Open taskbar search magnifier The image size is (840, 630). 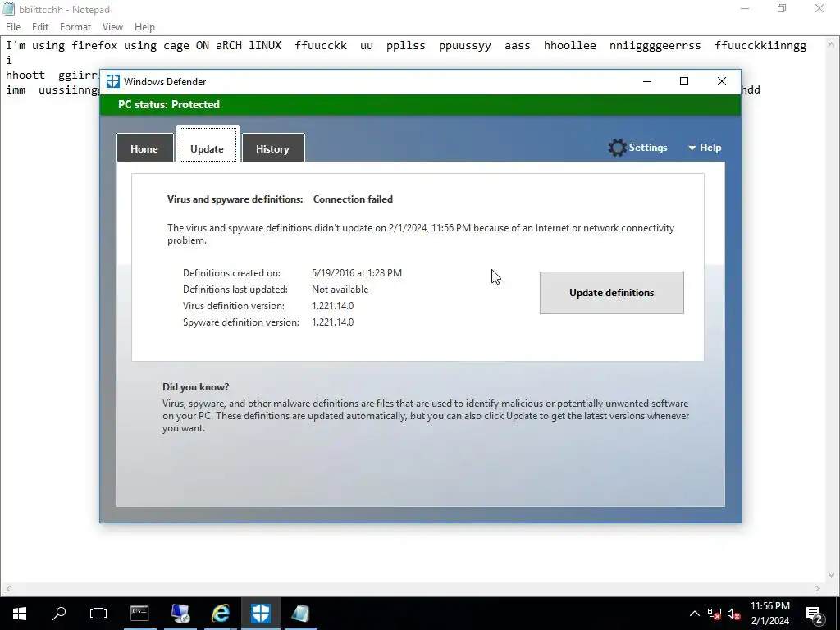click(x=59, y=614)
